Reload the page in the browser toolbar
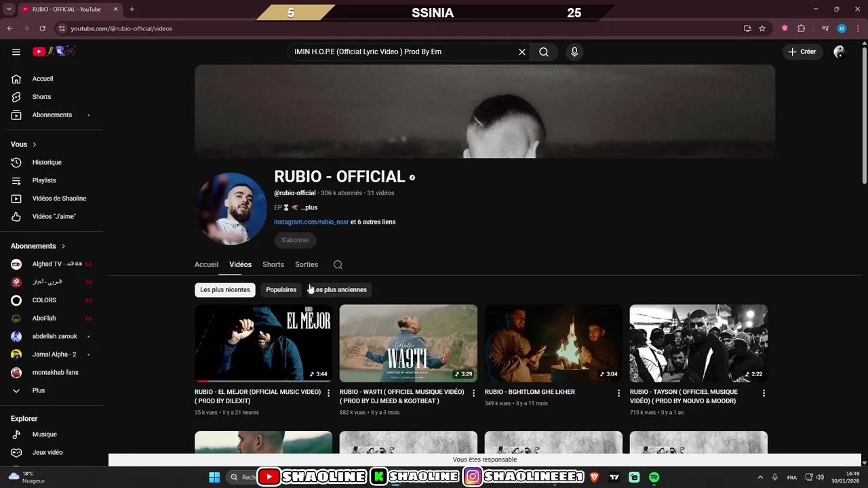The height and width of the screenshot is (488, 868). tap(43, 28)
